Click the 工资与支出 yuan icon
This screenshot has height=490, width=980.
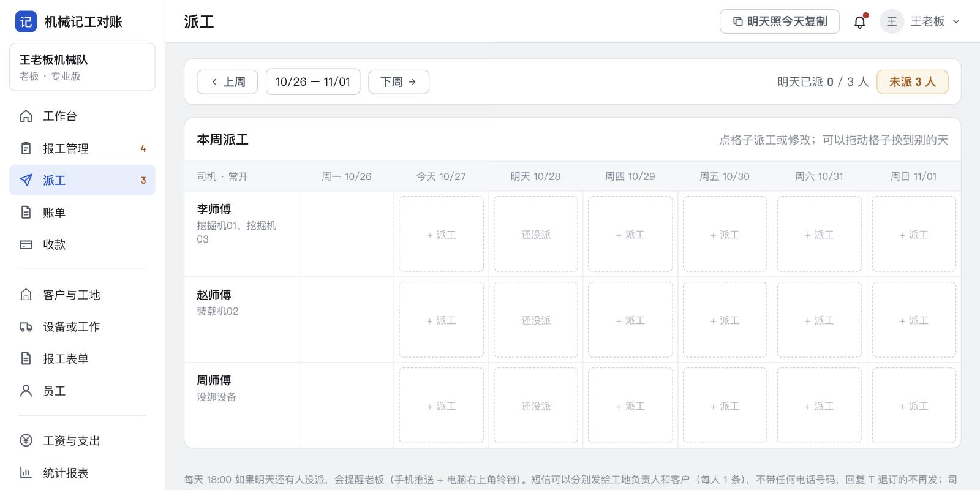[x=26, y=440]
